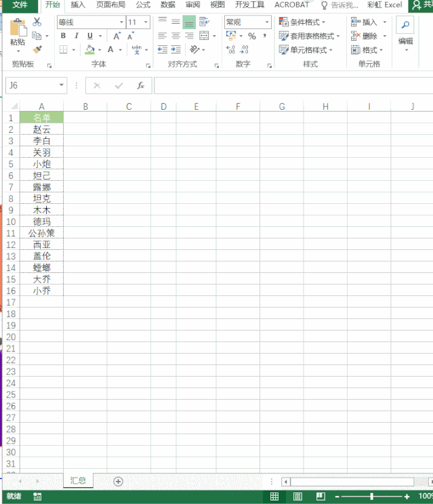This screenshot has height=504, width=433.
Task: Click the Cut scissors icon
Action: tap(37, 22)
